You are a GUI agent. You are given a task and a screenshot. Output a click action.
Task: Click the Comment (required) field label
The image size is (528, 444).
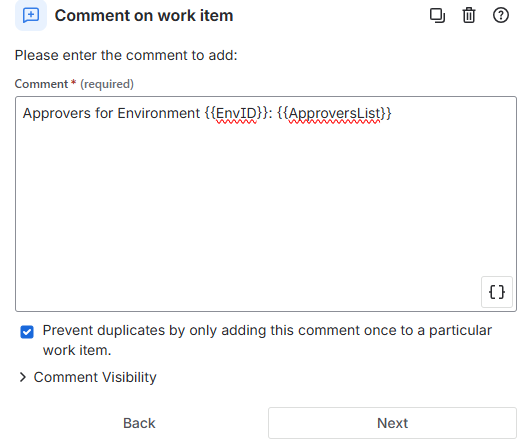[74, 84]
